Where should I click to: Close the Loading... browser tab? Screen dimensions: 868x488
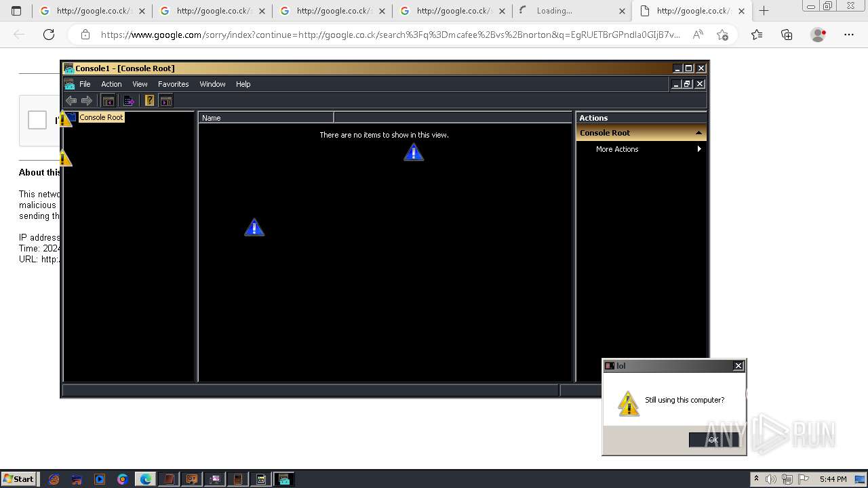tap(622, 11)
